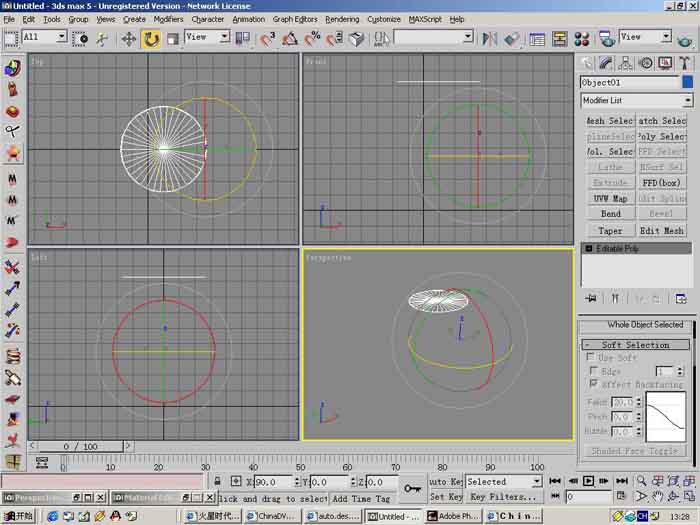Open Schematic View from toolbar
Screen dimensions: 700x525
point(559,39)
